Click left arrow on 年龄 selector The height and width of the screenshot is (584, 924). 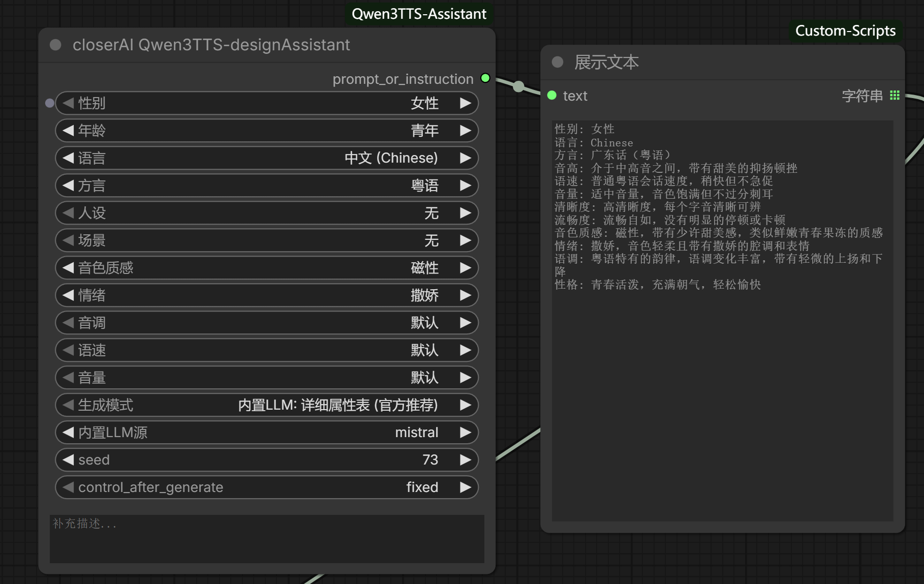68,131
